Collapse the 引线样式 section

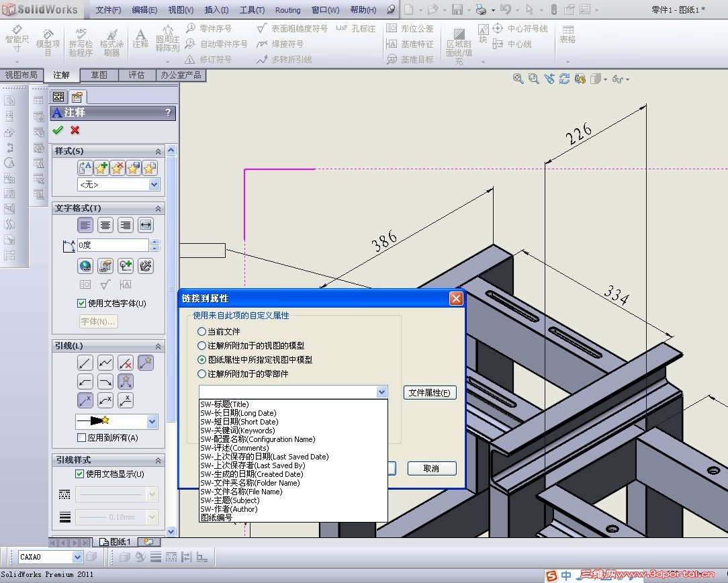158,461
